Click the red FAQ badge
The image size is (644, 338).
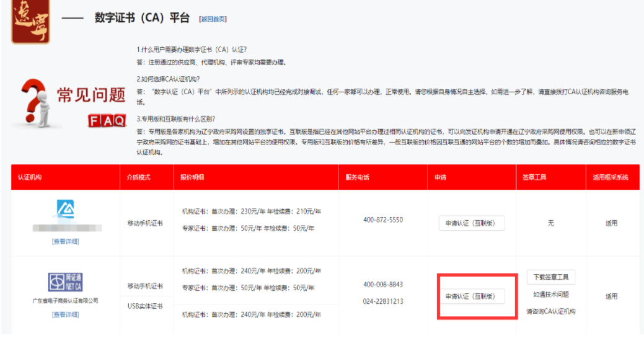(x=107, y=121)
